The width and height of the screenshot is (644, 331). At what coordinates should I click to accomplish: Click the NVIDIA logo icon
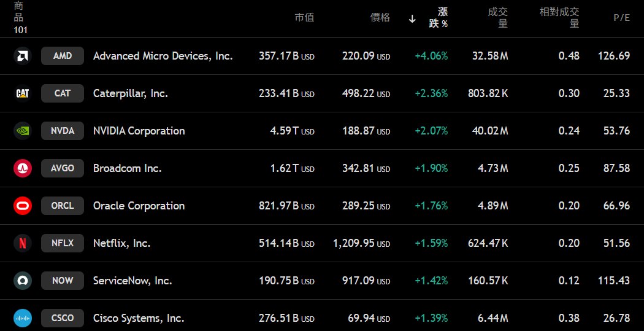click(x=22, y=131)
